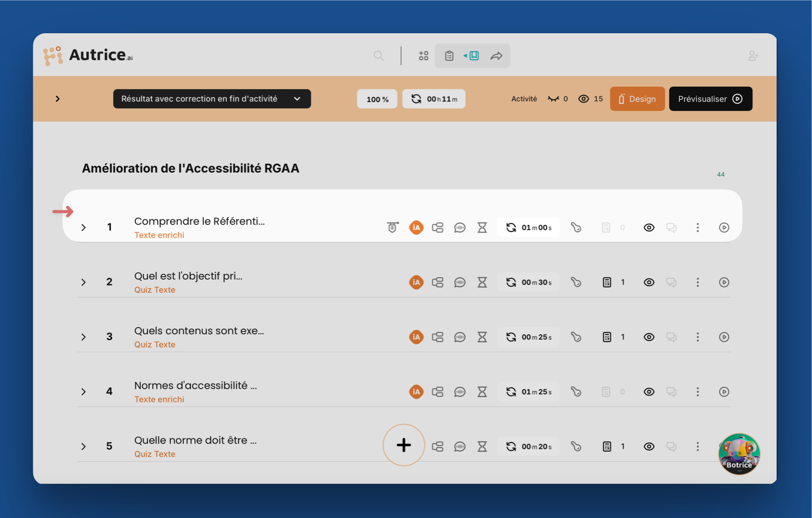Open the add user icon at top right
812x518 pixels.
tap(753, 56)
